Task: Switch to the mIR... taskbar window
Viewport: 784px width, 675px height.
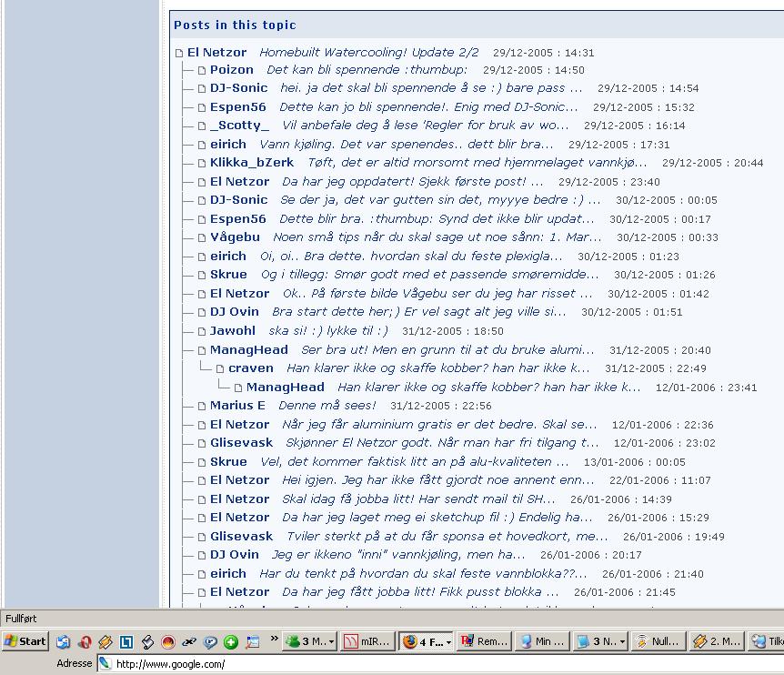Action: [x=367, y=641]
